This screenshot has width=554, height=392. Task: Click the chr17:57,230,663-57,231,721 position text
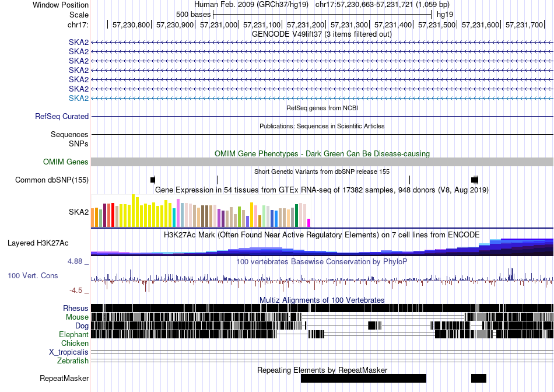coord(383,5)
